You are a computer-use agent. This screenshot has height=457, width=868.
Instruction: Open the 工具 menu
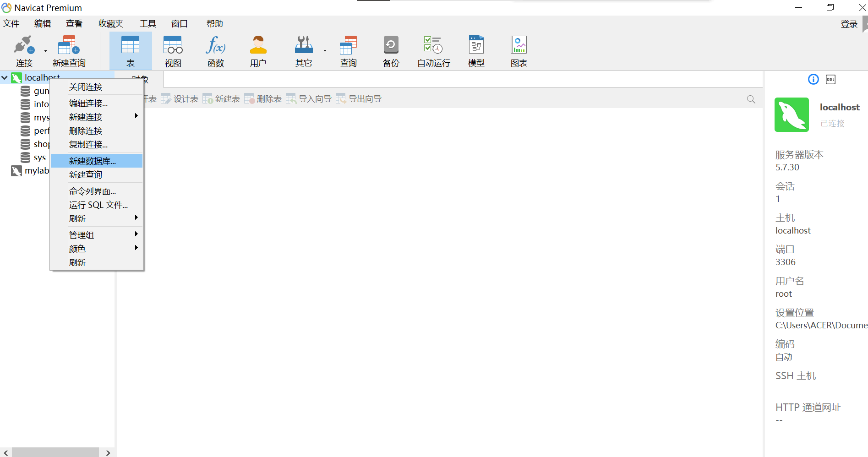(147, 23)
